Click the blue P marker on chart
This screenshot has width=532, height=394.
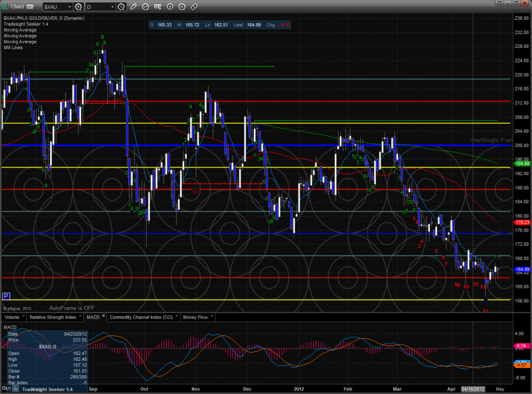(x=6, y=296)
